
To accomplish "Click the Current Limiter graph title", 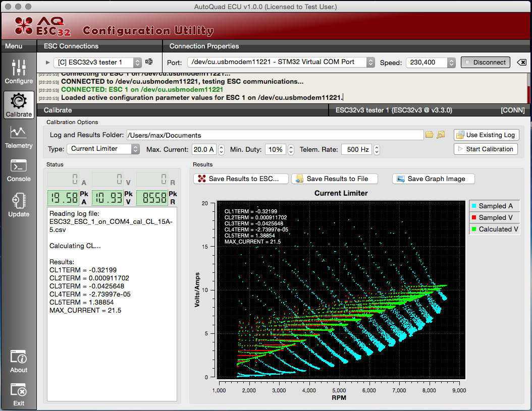I will [341, 193].
